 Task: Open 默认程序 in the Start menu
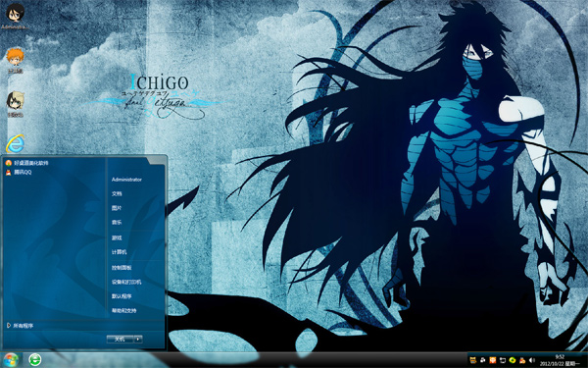122,296
